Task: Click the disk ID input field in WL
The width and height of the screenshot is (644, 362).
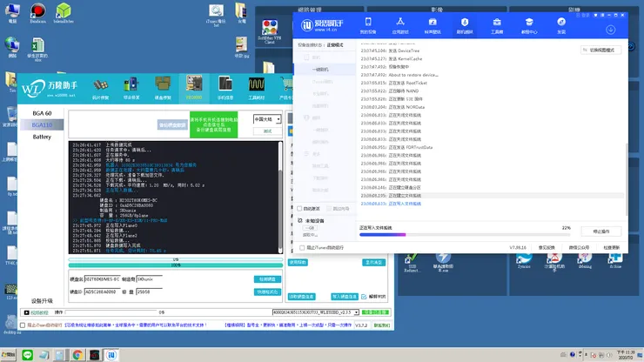Action: tap(103, 292)
